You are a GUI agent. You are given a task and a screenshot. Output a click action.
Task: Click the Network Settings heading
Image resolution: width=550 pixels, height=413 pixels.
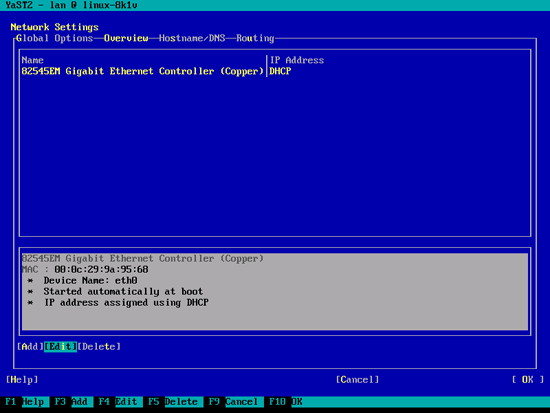[x=54, y=27]
